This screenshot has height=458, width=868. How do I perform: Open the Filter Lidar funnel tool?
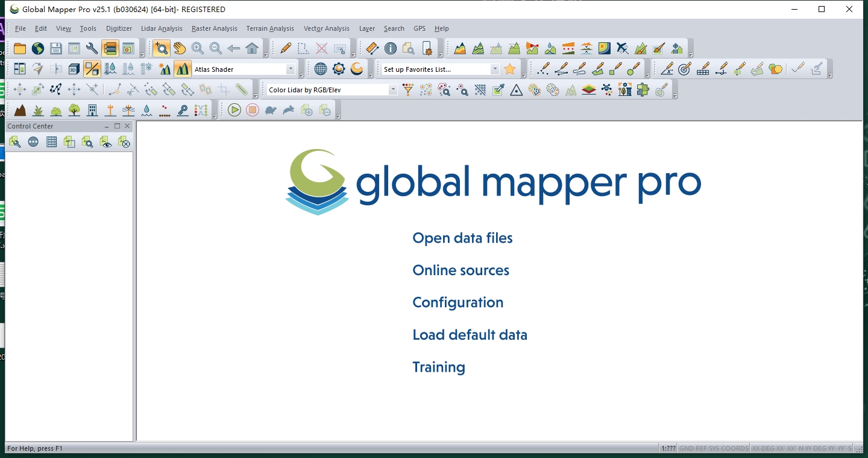point(408,89)
